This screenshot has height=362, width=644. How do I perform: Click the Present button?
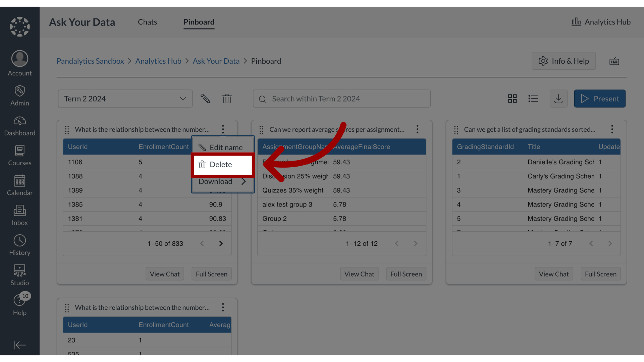(600, 98)
